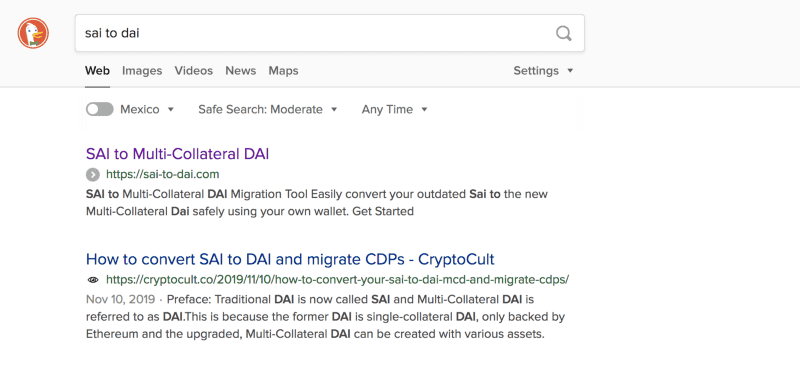Screen dimensions: 800x373
Task: Click the eye favicon beside the cryptocult.co URL
Action: coord(93,280)
